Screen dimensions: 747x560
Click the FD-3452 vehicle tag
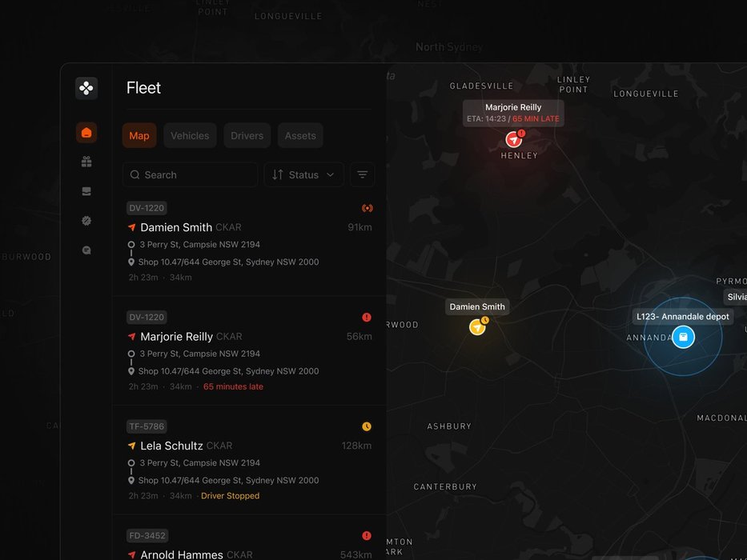pos(147,535)
